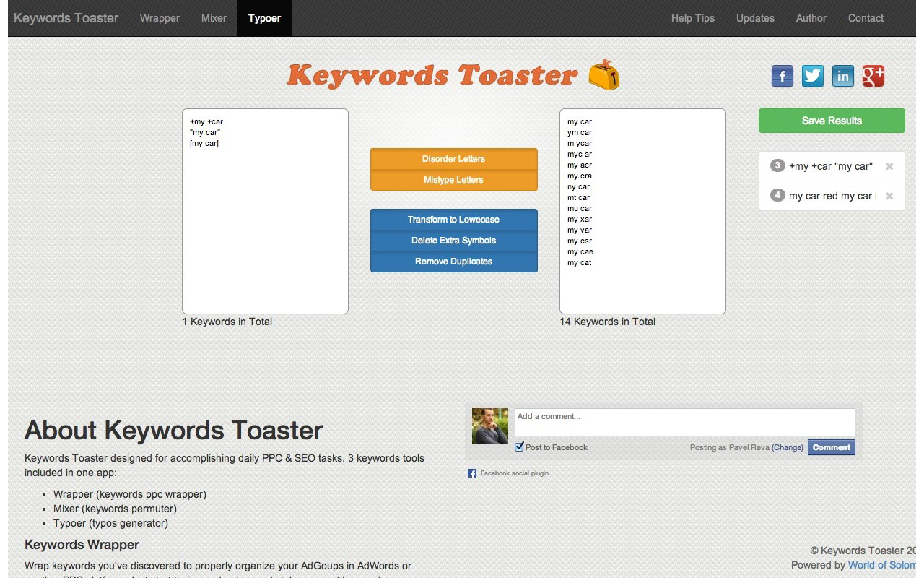Switch to the Wrapper tab
924x578 pixels.
pyautogui.click(x=160, y=18)
